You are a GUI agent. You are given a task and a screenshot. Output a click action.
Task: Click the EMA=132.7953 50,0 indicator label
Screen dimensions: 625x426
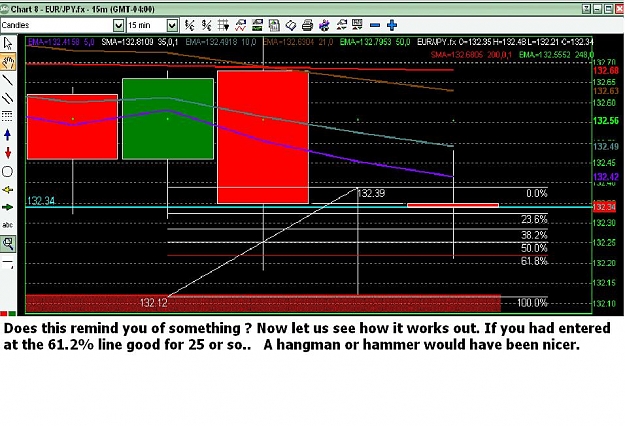pos(375,42)
